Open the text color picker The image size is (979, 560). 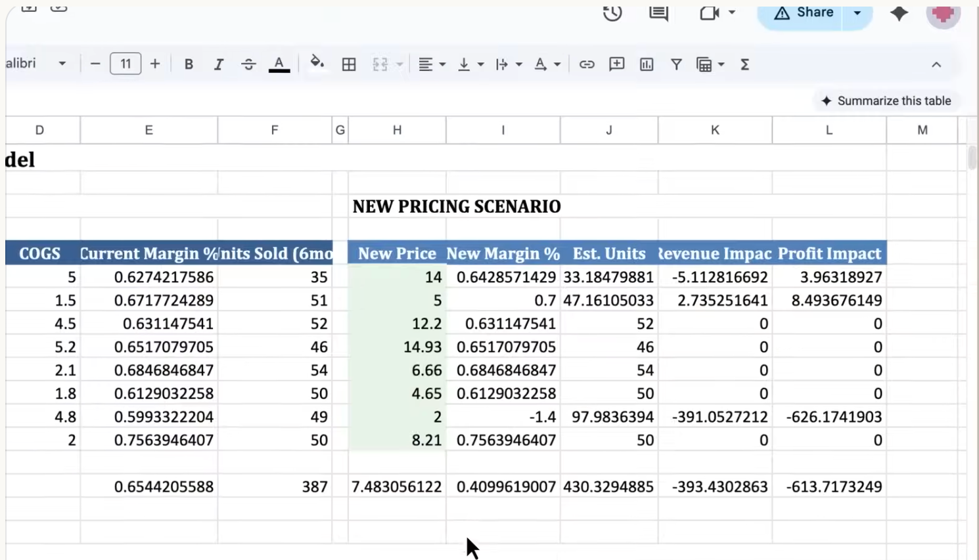279,64
